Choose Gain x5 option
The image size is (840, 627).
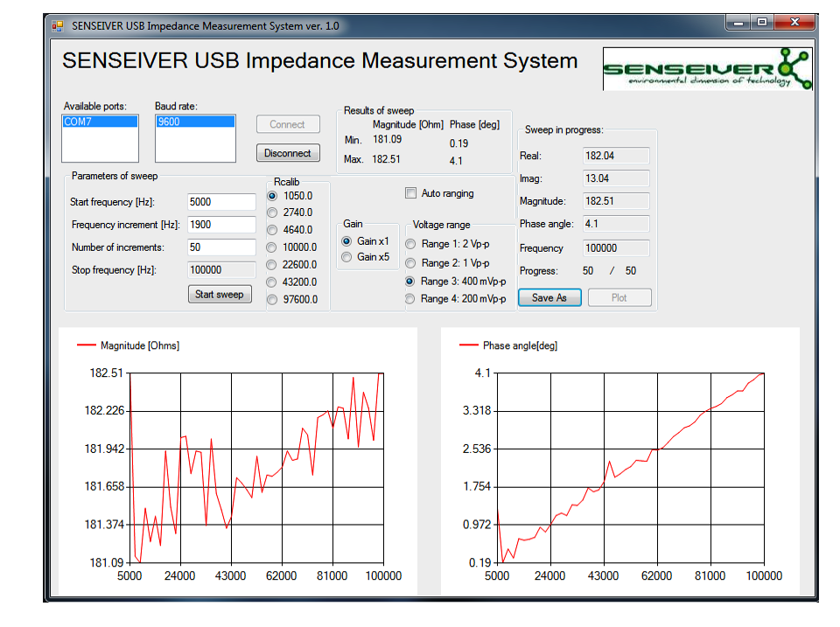[347, 257]
